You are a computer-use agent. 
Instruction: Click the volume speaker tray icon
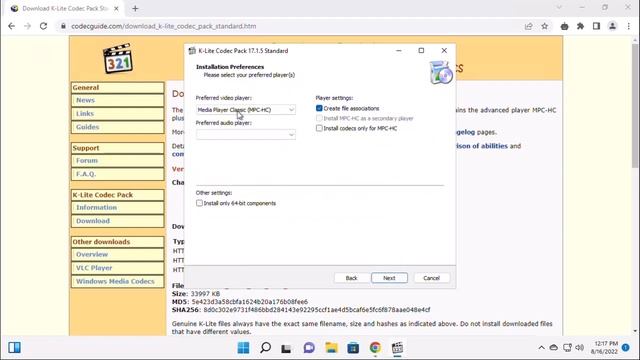pyautogui.click(x=580, y=348)
